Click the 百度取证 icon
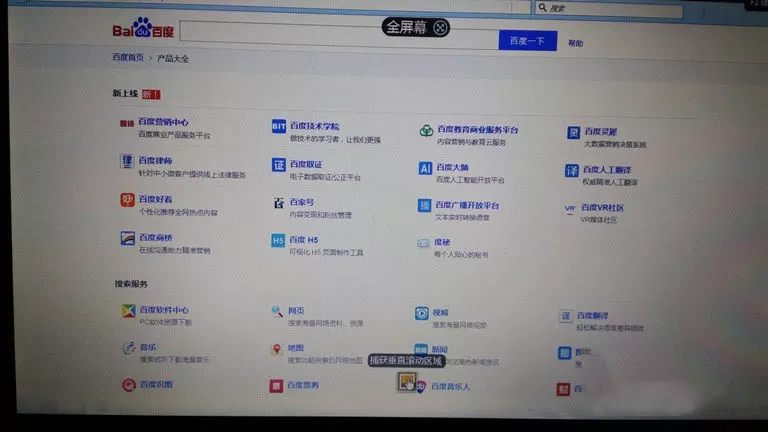Viewport: 768px width, 432px height. pos(279,165)
